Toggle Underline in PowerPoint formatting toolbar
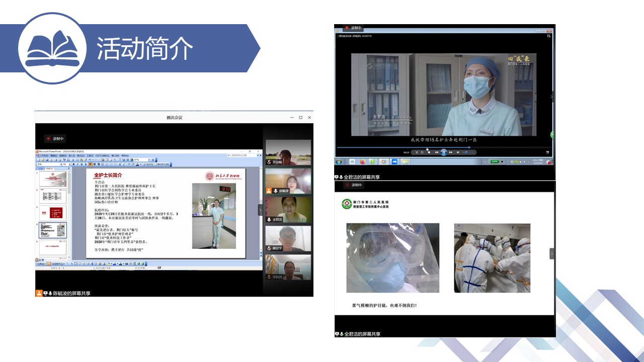This screenshot has height=362, width=644. 82,164
